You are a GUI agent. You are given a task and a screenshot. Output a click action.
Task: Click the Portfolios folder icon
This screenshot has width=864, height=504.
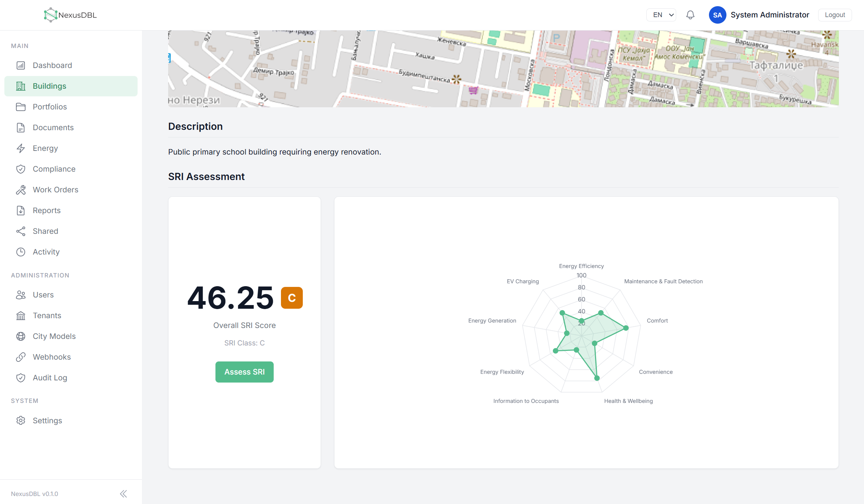(21, 107)
